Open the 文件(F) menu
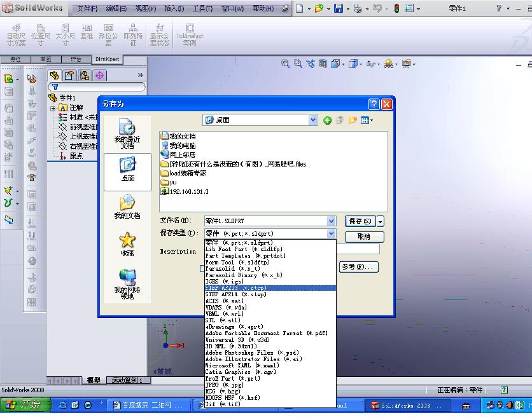 (x=87, y=8)
